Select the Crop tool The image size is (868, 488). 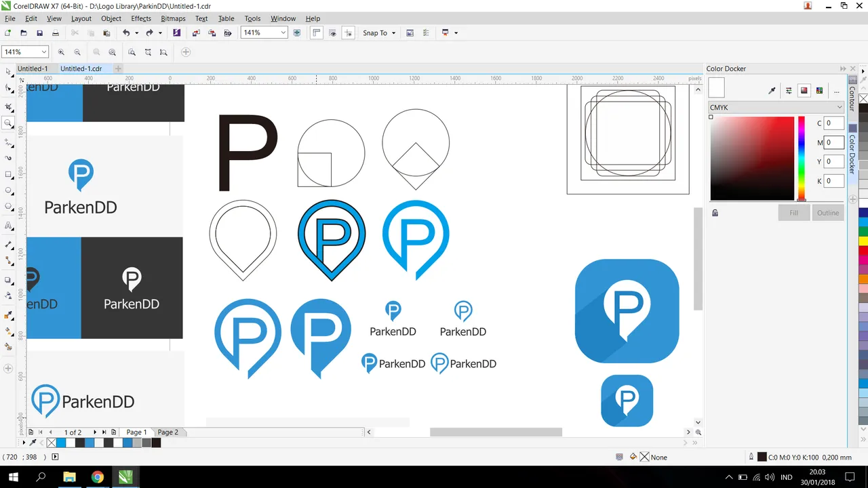pyautogui.click(x=8, y=107)
